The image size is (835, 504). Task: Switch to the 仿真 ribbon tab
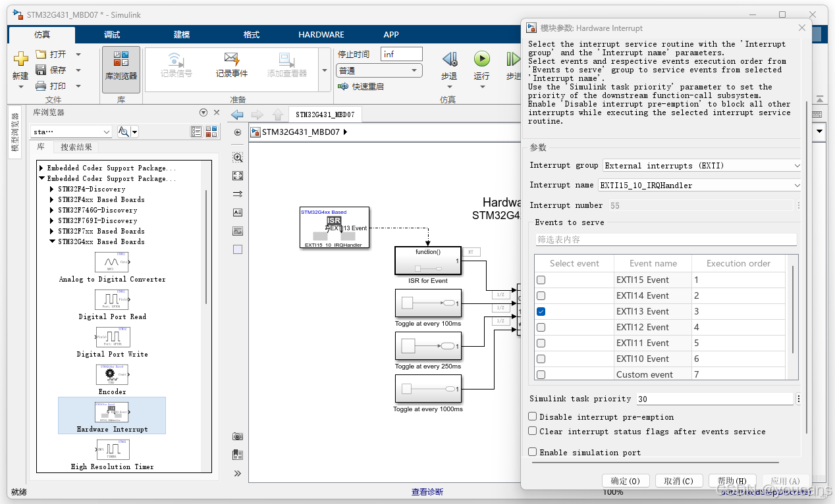tap(42, 35)
